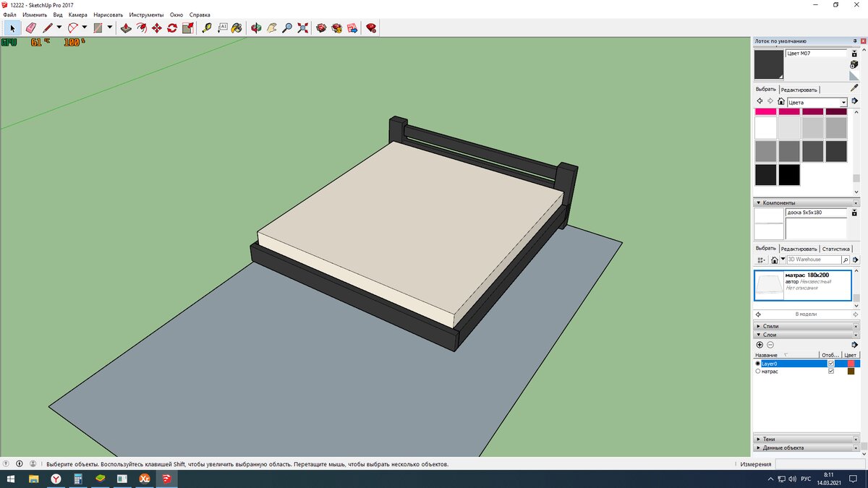Select the Text label tool
Screen dimensions: 868x488
tap(222, 28)
